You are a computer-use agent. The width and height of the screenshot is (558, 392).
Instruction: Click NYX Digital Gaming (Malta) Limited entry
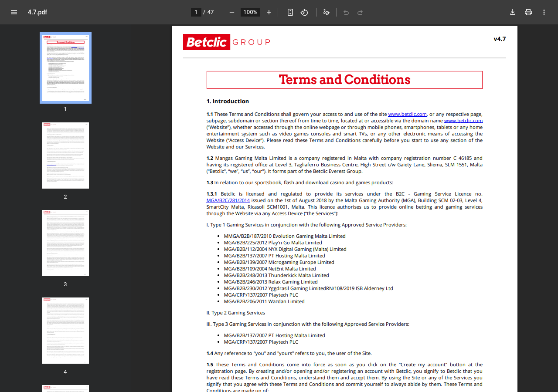coord(285,249)
